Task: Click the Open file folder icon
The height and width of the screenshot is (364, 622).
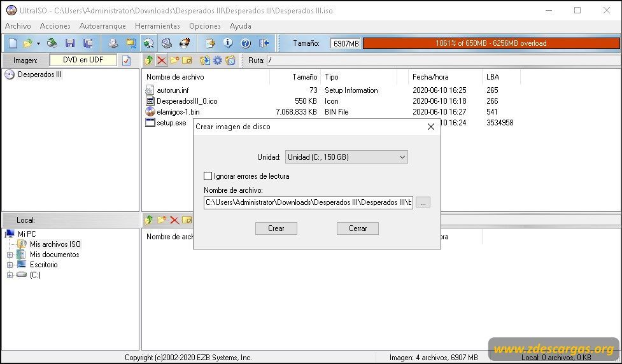Action: click(28, 43)
